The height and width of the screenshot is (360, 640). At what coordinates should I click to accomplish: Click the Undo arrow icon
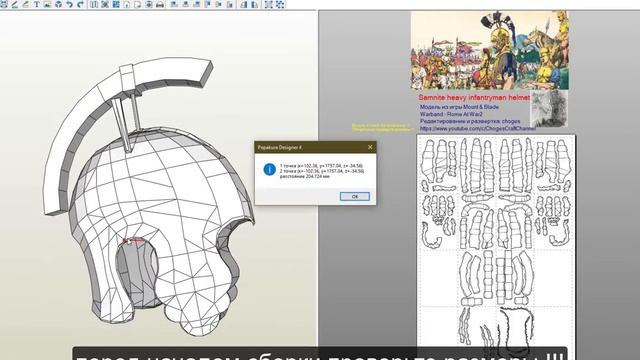point(69,4)
